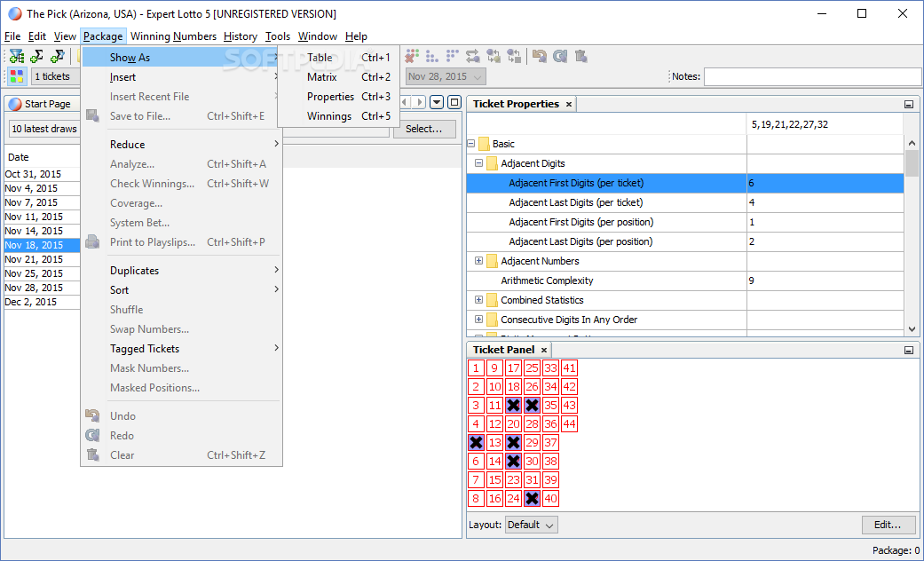The image size is (924, 561).
Task: Open the Tools menu
Action: pos(278,36)
